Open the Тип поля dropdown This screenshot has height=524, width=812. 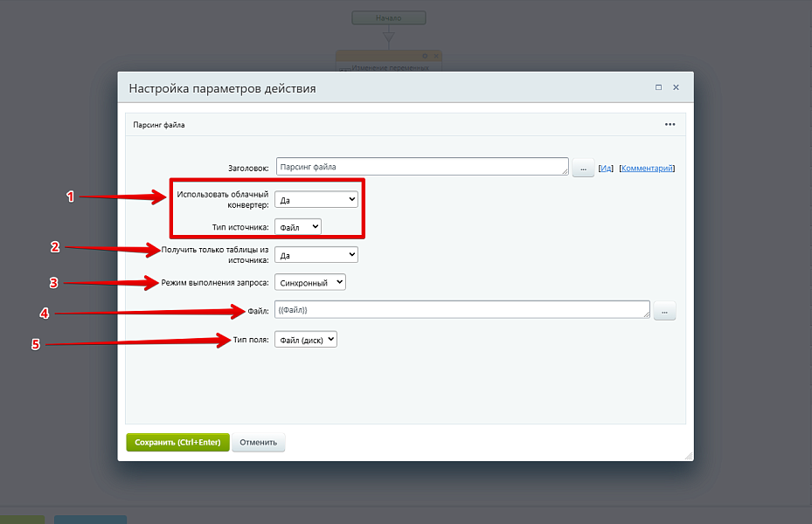[306, 340]
